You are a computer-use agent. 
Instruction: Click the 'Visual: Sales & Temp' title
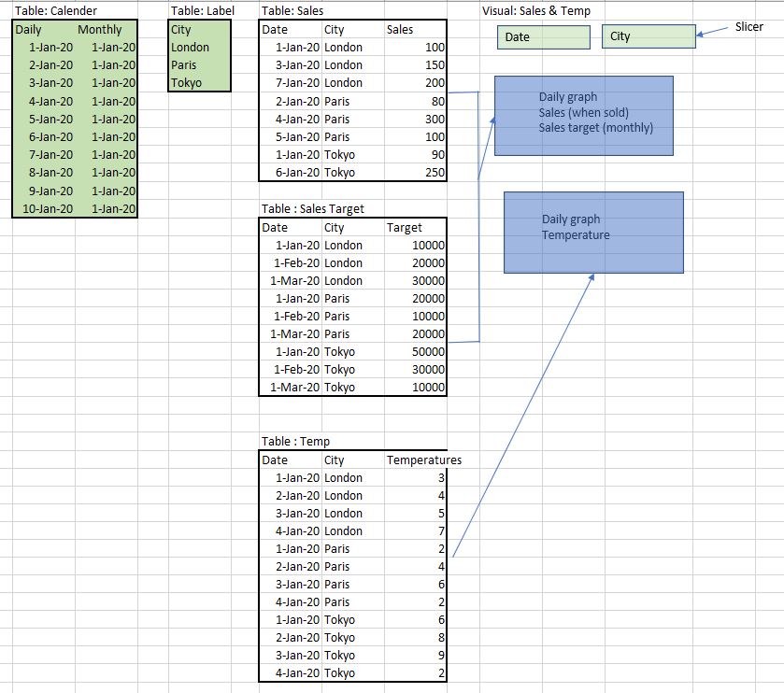tap(536, 10)
